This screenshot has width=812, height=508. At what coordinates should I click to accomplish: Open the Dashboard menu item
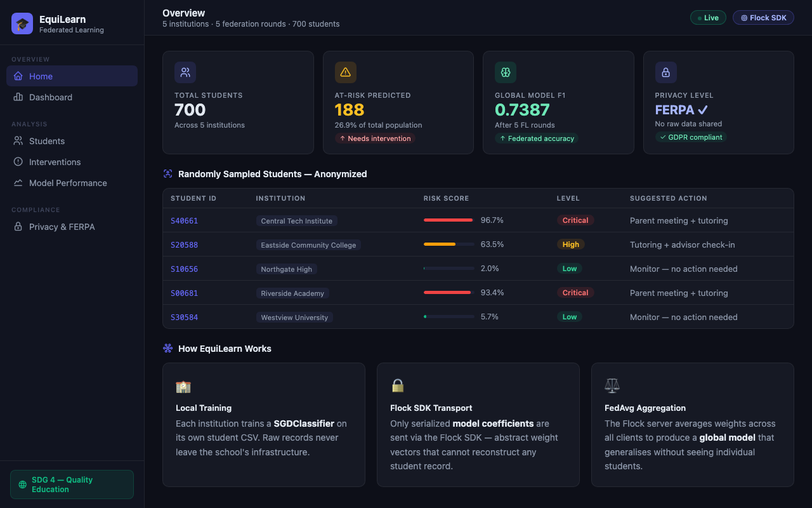tap(72, 97)
